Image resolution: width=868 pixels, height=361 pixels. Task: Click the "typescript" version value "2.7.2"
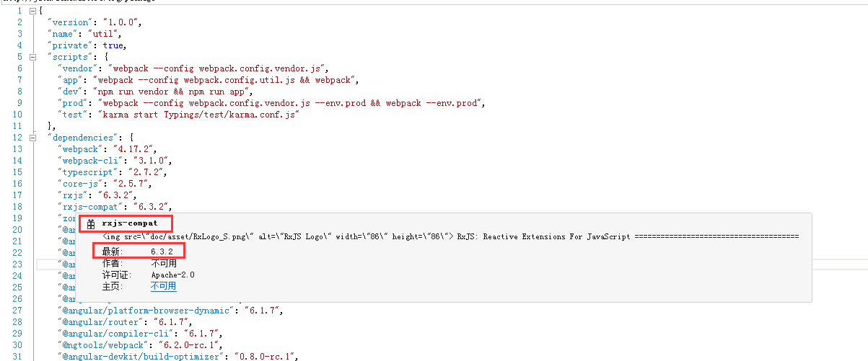(x=144, y=172)
